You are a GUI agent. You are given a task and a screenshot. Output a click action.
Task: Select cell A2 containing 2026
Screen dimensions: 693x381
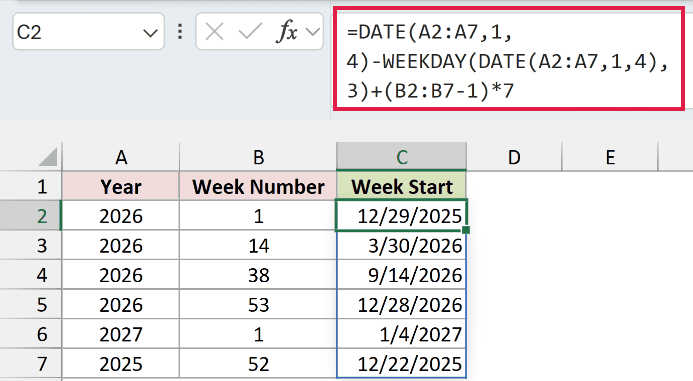pos(121,216)
